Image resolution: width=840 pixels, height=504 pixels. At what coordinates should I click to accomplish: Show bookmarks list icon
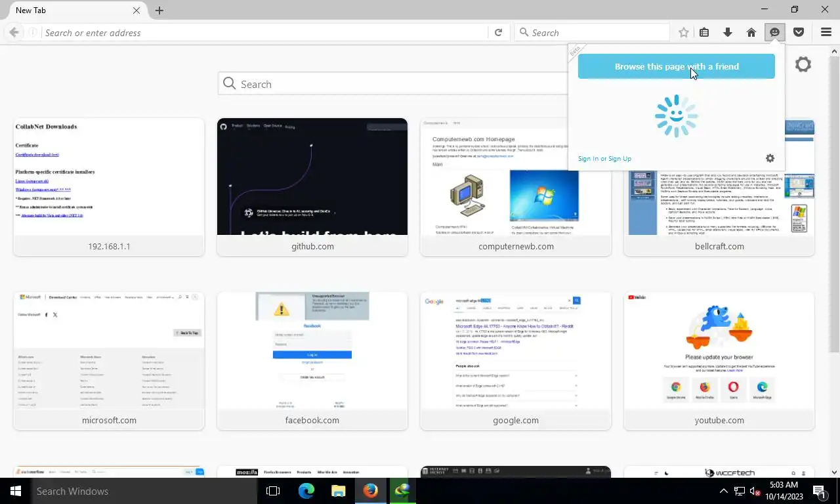coord(704,32)
